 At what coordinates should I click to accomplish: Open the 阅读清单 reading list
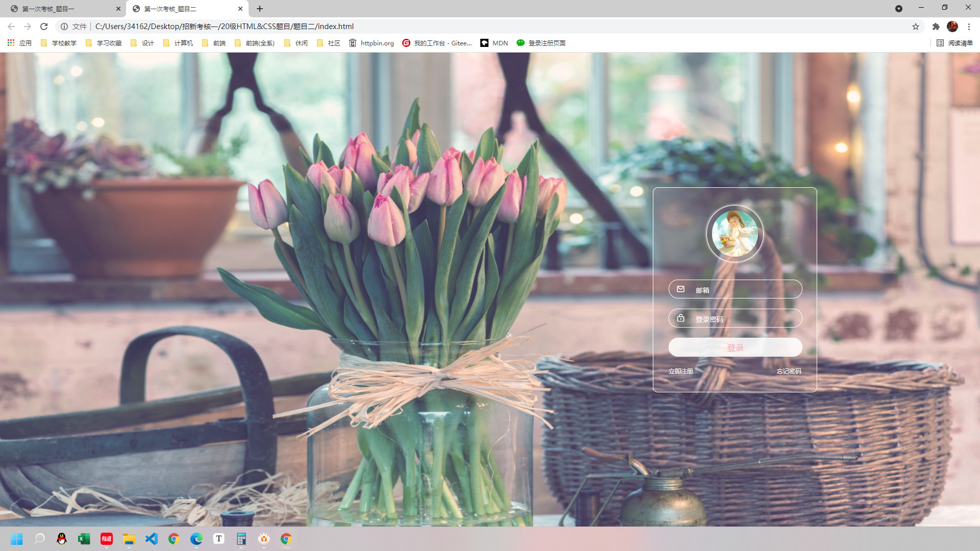[954, 43]
